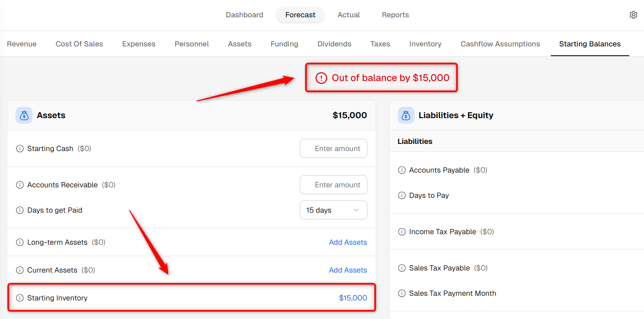
Task: Switch to the Dashboard tab
Action: pos(245,15)
